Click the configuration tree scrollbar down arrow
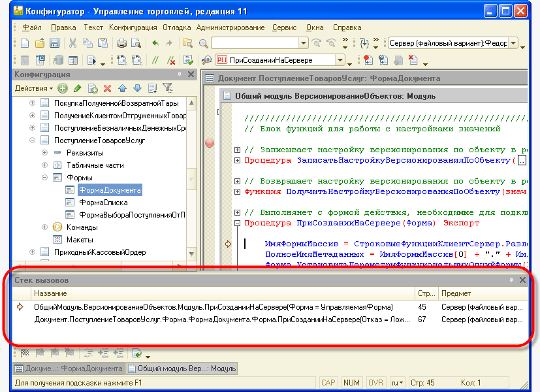The height and width of the screenshot is (392, 540). (192, 254)
